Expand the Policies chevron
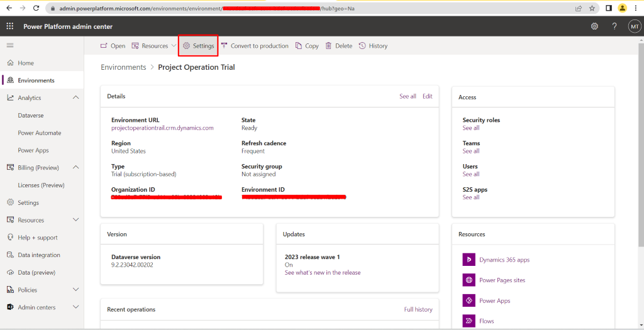This screenshot has height=330, width=644. [x=75, y=290]
